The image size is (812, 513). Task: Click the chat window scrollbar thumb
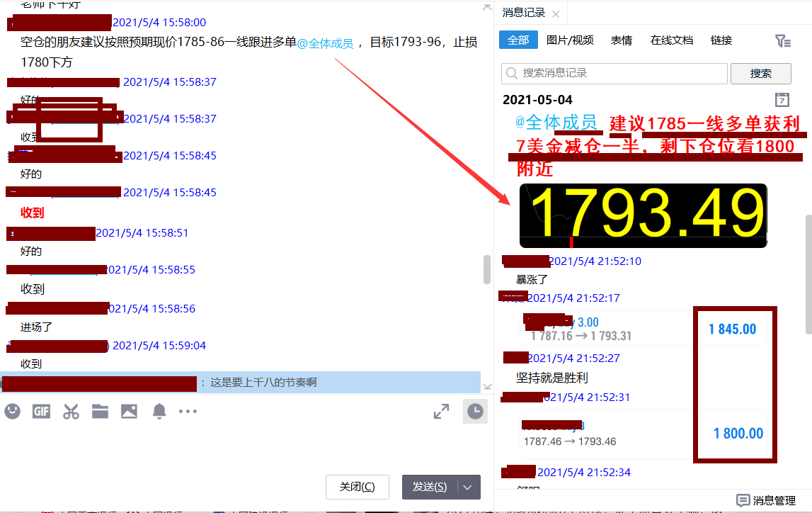[x=487, y=269]
